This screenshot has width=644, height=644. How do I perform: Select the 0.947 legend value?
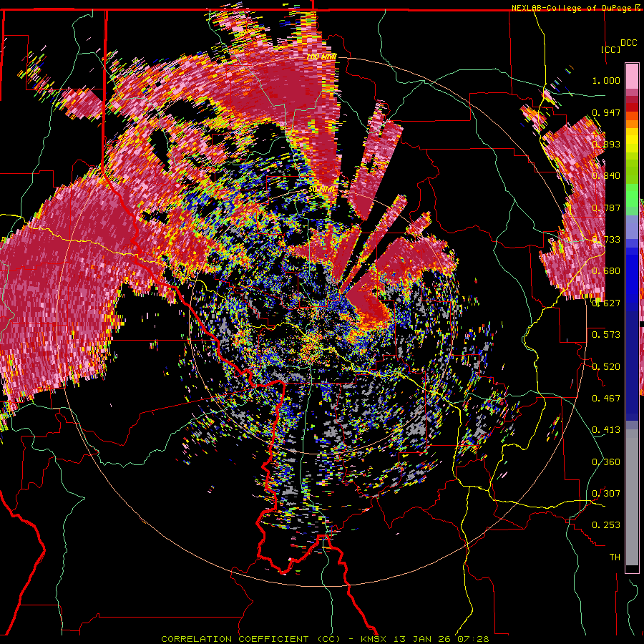(x=606, y=112)
